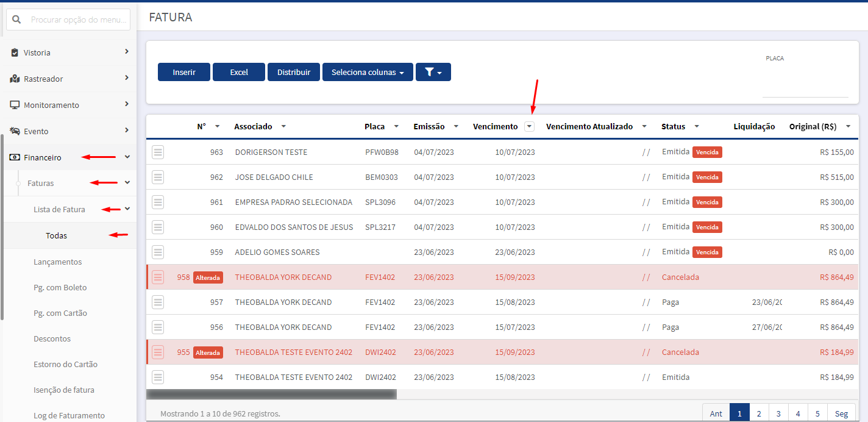Click the Rastreador map icon in sidebar

click(15, 79)
